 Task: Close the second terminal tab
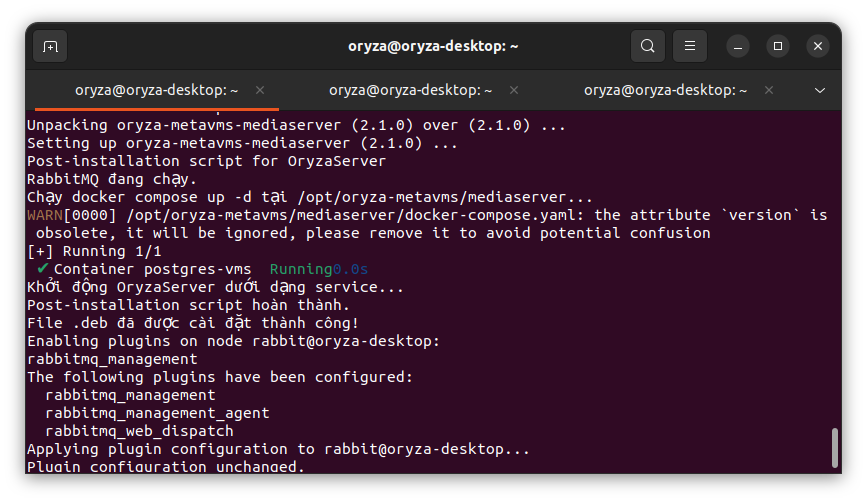point(514,90)
